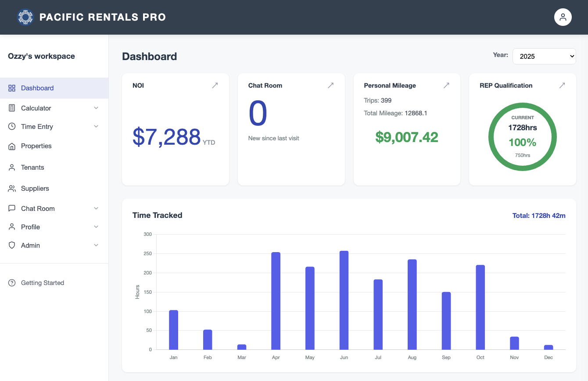This screenshot has height=381, width=588.
Task: Click the user account avatar icon
Action: 563,17
